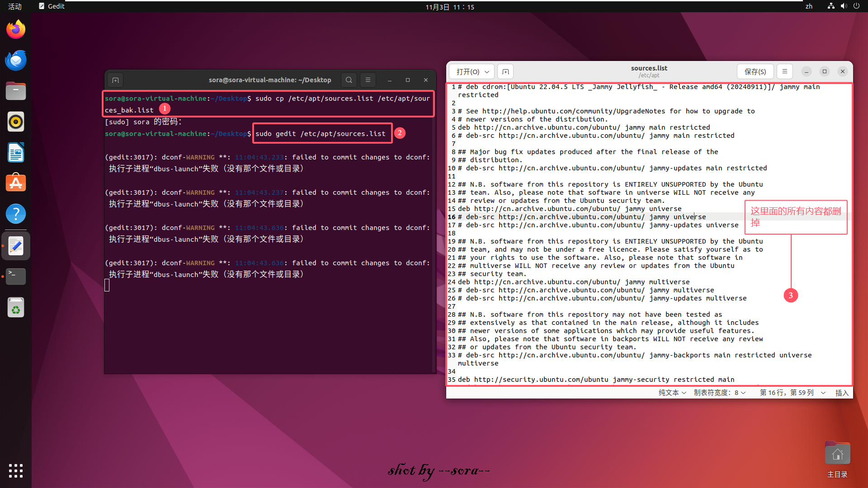Open the Home folder desktop icon
The width and height of the screenshot is (868, 488).
(837, 459)
